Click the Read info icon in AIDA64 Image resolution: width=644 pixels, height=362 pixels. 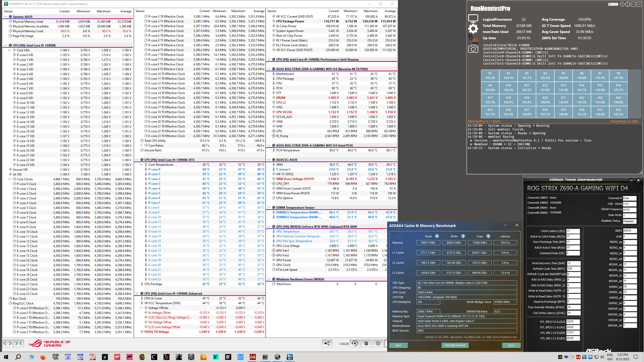(437, 236)
